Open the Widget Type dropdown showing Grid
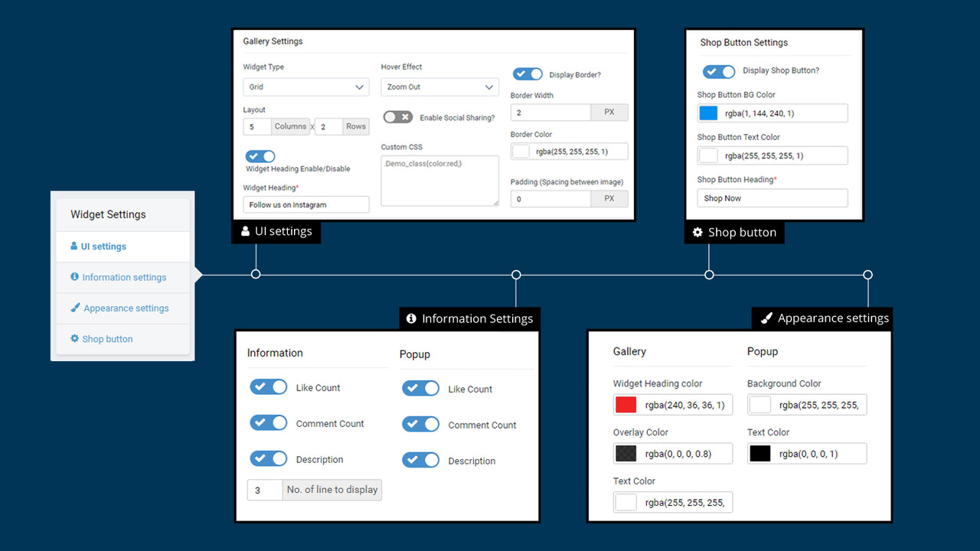The image size is (980, 551). [306, 86]
